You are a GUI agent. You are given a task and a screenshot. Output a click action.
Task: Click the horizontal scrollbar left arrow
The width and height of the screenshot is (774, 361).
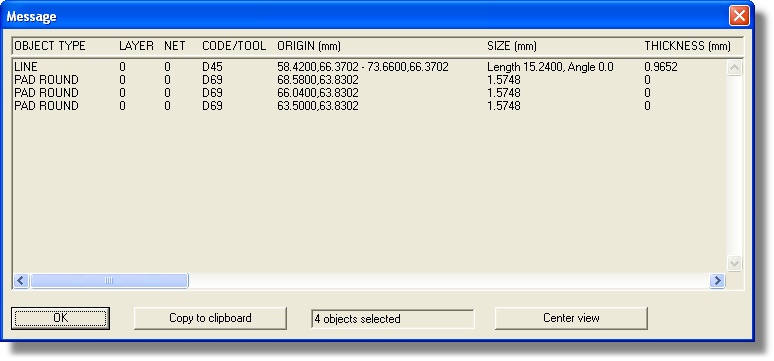[x=20, y=281]
